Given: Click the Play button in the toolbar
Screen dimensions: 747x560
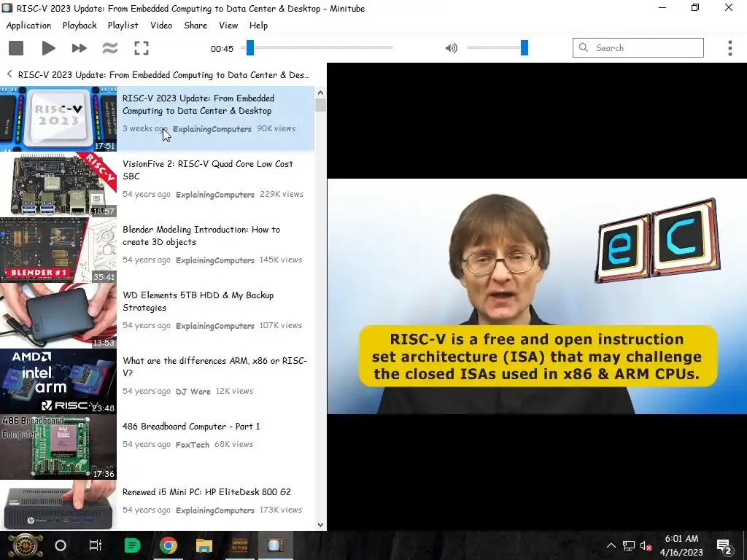Looking at the screenshot, I should [48, 48].
